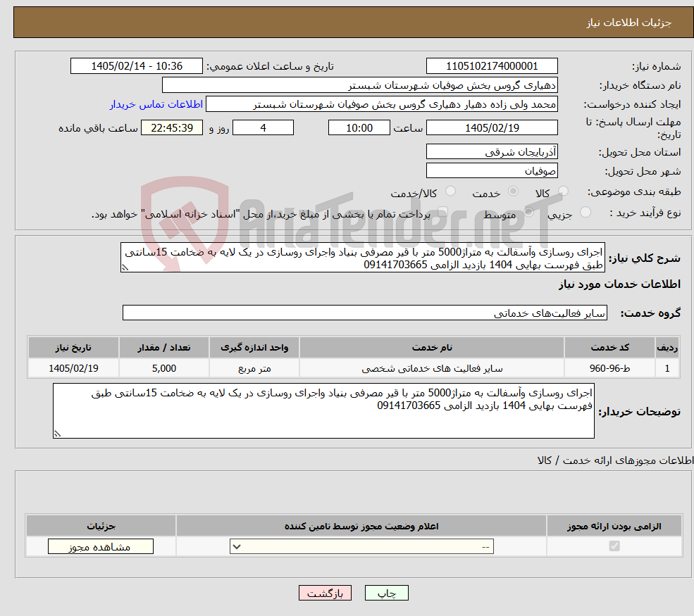The image size is (694, 616).
Task: Click quantity cell 5,000
Action: pos(164,368)
